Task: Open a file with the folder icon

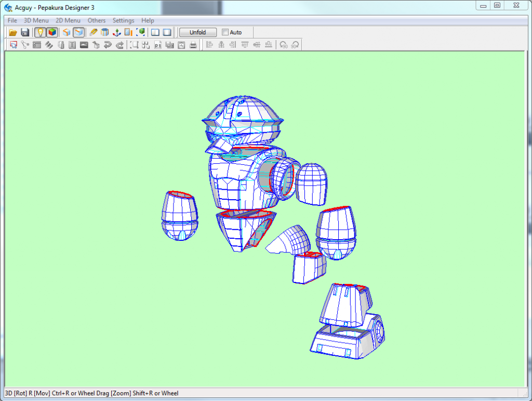Action: coord(13,32)
